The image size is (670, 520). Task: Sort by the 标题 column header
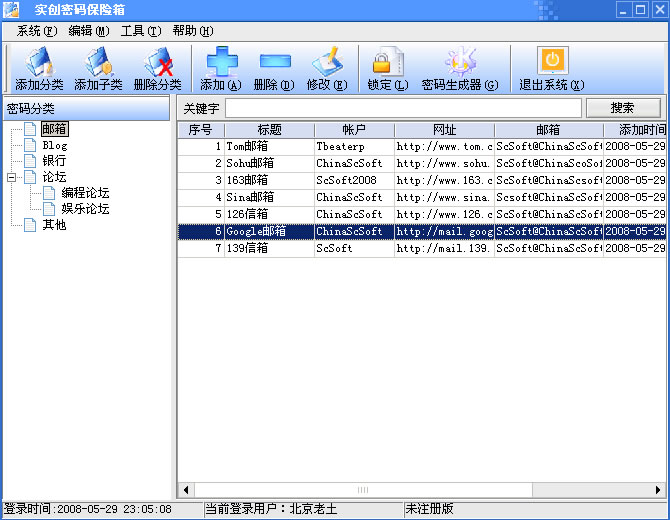point(270,130)
